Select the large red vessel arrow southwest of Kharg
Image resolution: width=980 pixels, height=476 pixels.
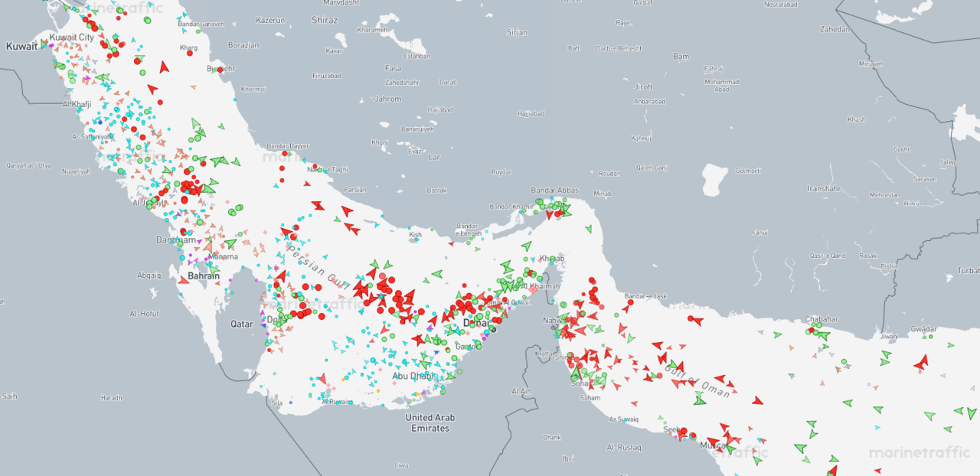tap(163, 67)
